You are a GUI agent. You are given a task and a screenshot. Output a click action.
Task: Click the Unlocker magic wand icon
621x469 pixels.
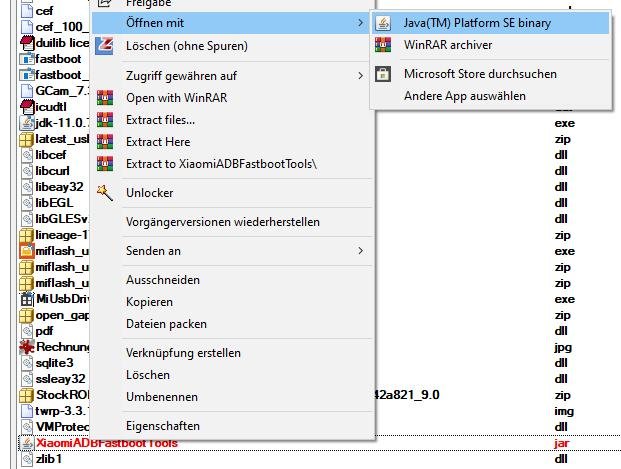click(105, 193)
